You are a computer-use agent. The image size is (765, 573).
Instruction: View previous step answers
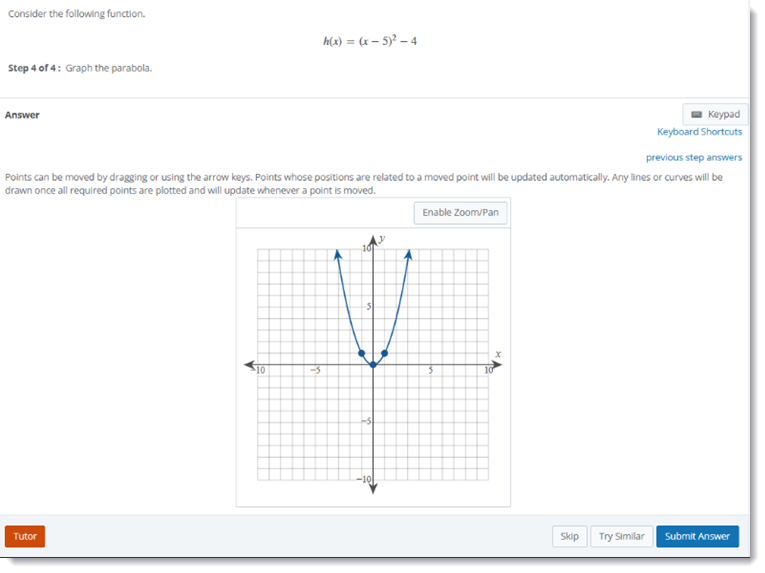click(693, 157)
